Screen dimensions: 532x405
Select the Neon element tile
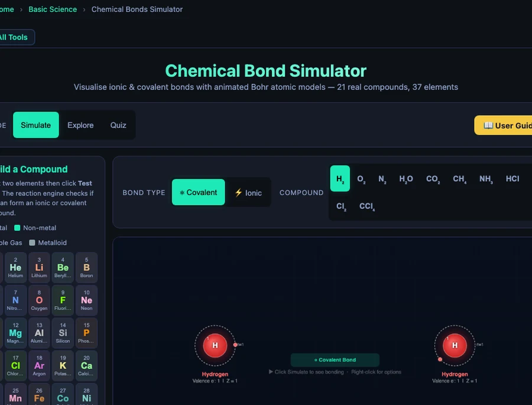tap(86, 300)
